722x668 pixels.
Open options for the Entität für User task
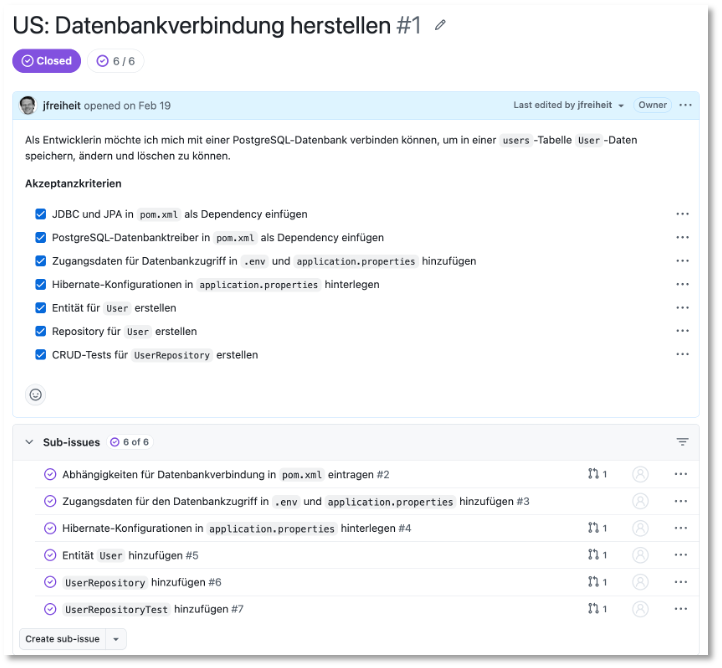(x=682, y=308)
